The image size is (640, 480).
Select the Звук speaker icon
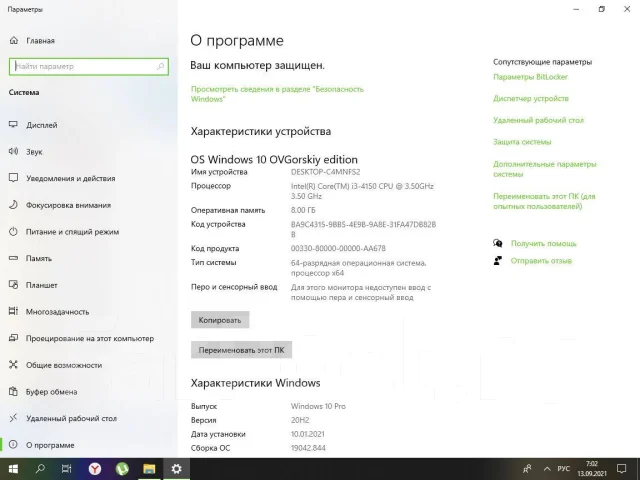pyautogui.click(x=13, y=151)
